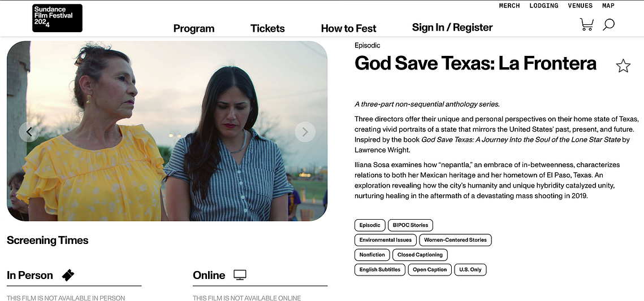This screenshot has height=301, width=644.
Task: Select the Women-Centered Stories tag
Action: click(x=455, y=240)
